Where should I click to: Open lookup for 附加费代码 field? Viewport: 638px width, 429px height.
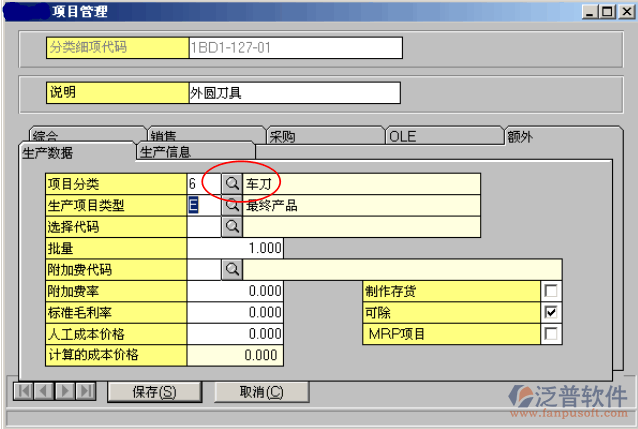coord(232,269)
